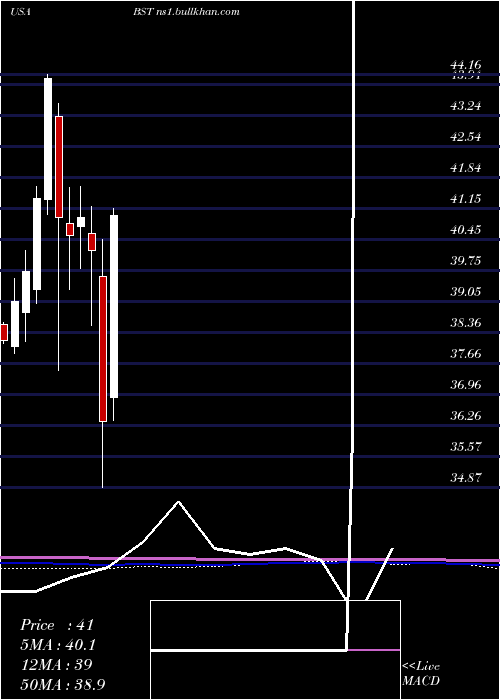500x700 pixels.
Task: Click the 36.96 price axis label
Action: pyautogui.click(x=466, y=385)
